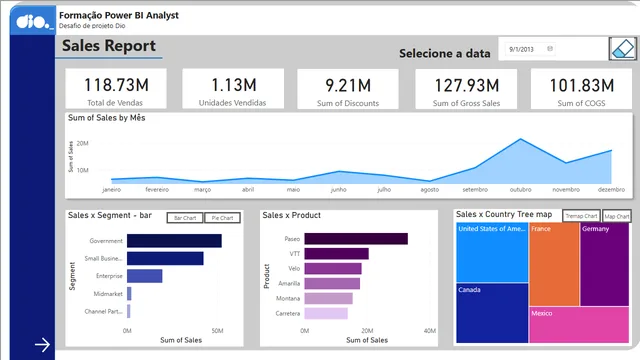
Task: Click the Montana product bar
Action: tap(329, 298)
